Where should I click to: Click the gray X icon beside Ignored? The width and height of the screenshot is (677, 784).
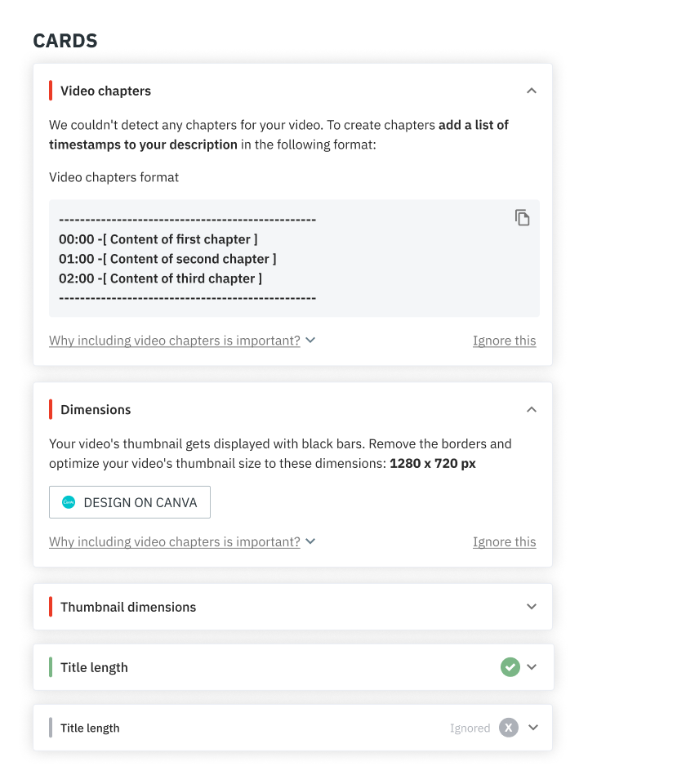pos(509,728)
